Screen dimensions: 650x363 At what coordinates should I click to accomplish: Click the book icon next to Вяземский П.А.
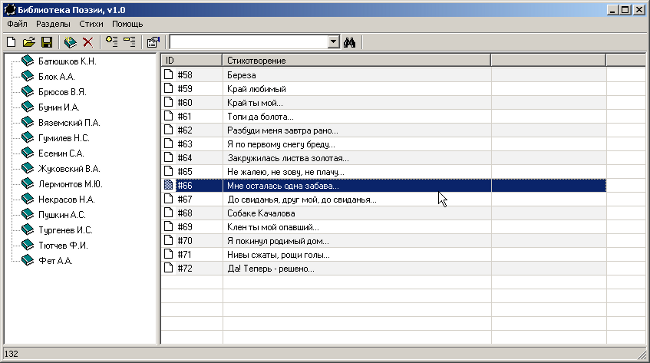tap(27, 122)
